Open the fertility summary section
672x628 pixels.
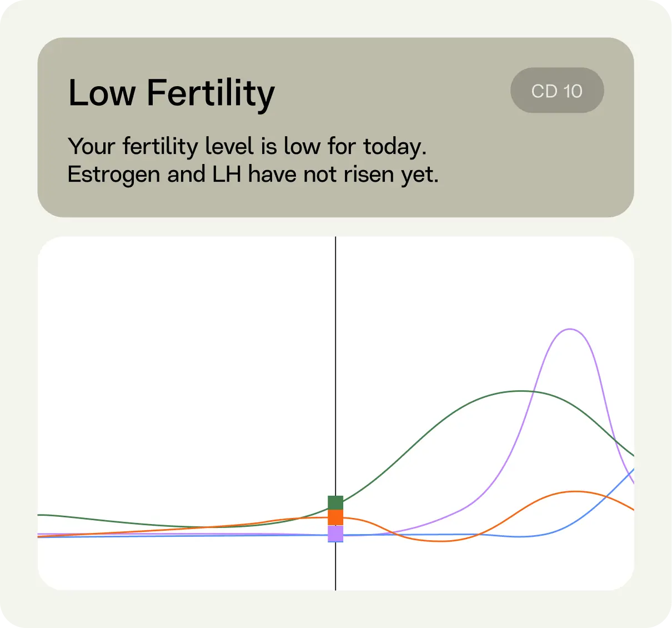[253, 160]
